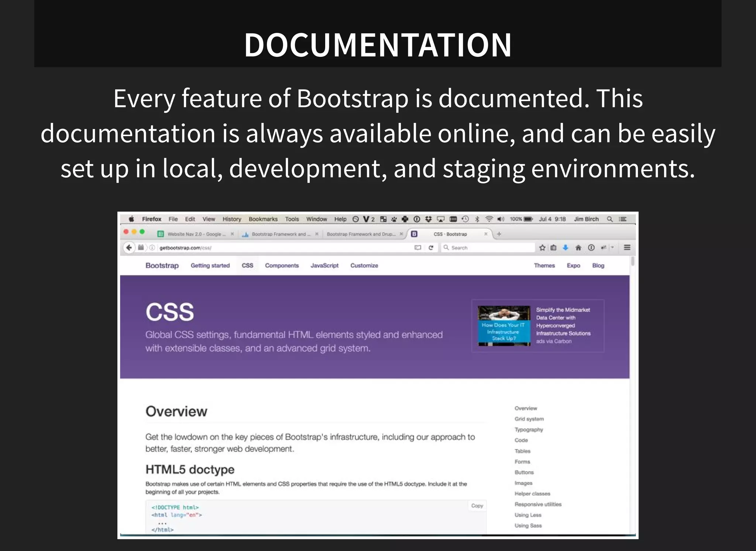Open Firefox application menu

tap(152, 219)
